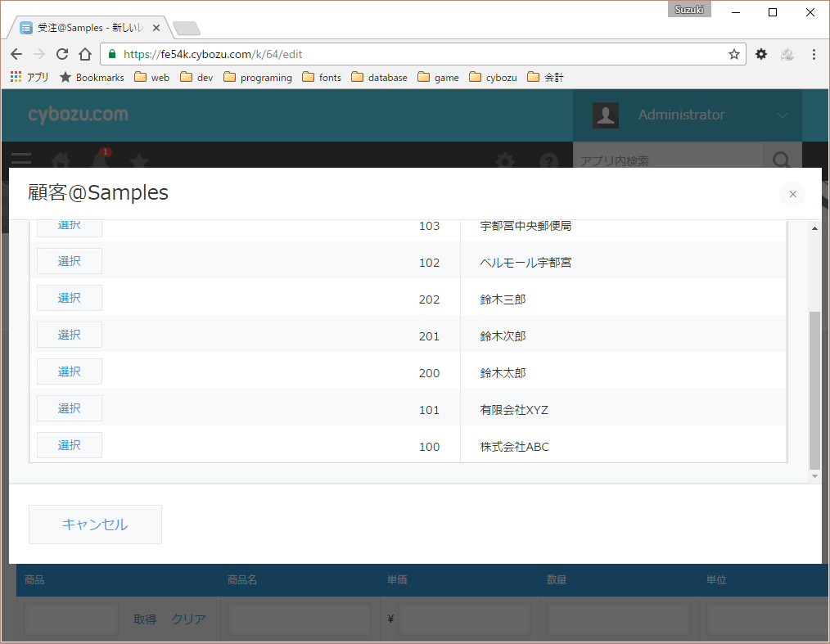The image size is (830, 644).
Task: Open the programing bookmarks folder
Action: coord(257,78)
